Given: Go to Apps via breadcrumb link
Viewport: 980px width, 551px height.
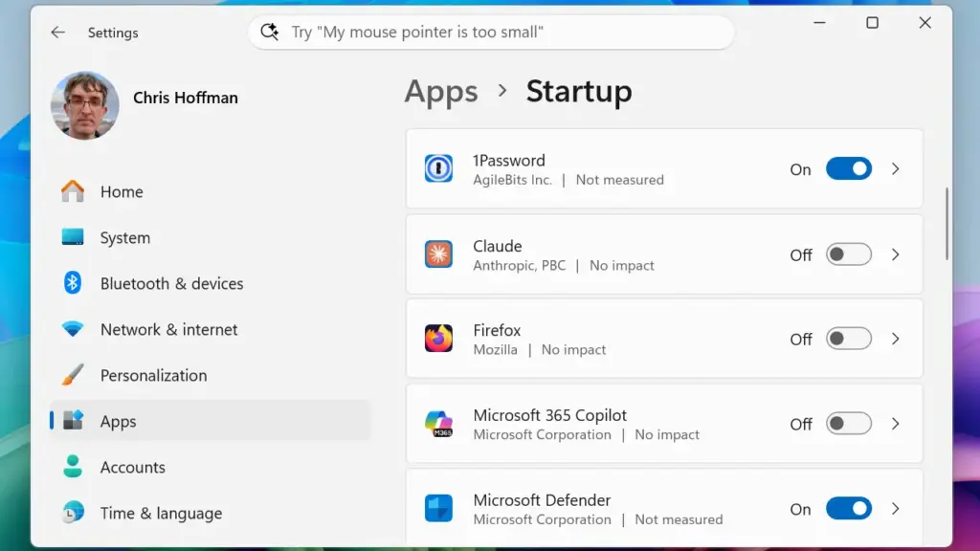Looking at the screenshot, I should tap(440, 91).
